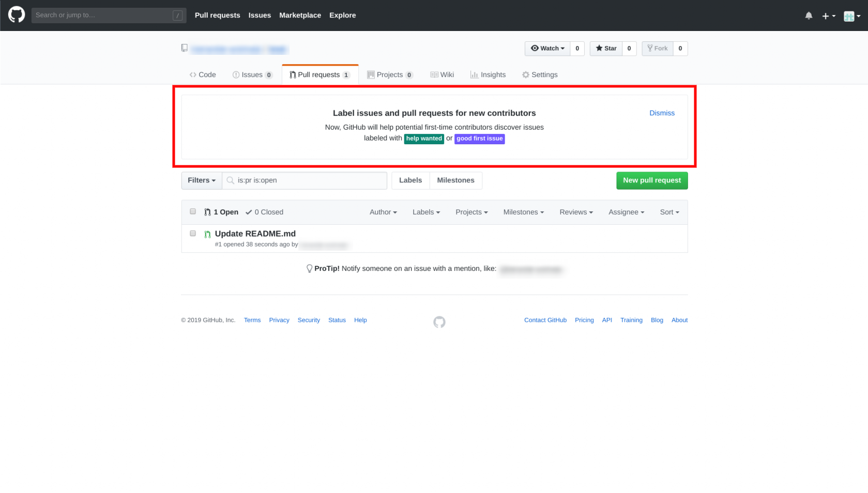
Task: Dismiss the new contributors banner
Action: pos(662,113)
